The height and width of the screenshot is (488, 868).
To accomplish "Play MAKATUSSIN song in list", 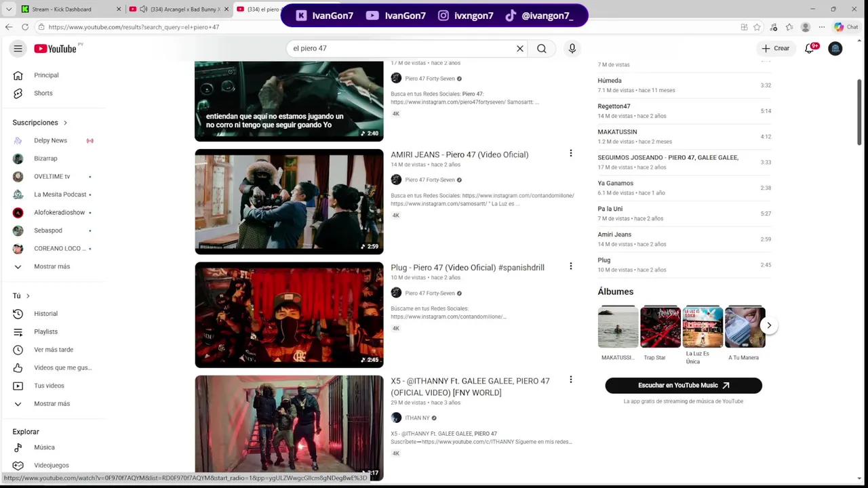I will click(x=684, y=137).
